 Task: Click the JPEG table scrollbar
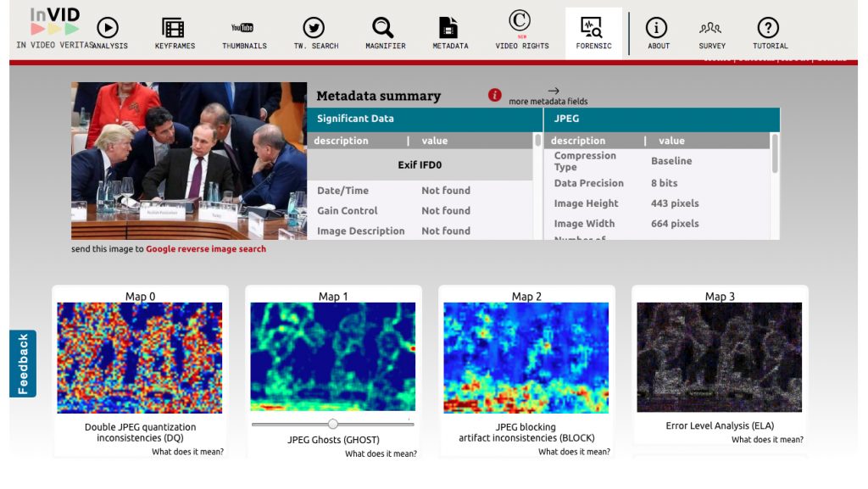[775, 153]
